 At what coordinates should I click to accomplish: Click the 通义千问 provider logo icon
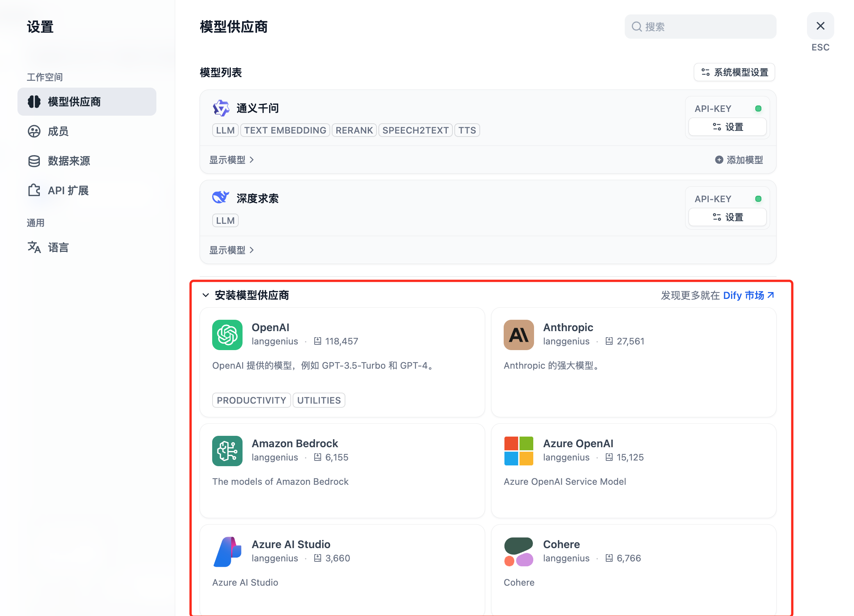221,108
